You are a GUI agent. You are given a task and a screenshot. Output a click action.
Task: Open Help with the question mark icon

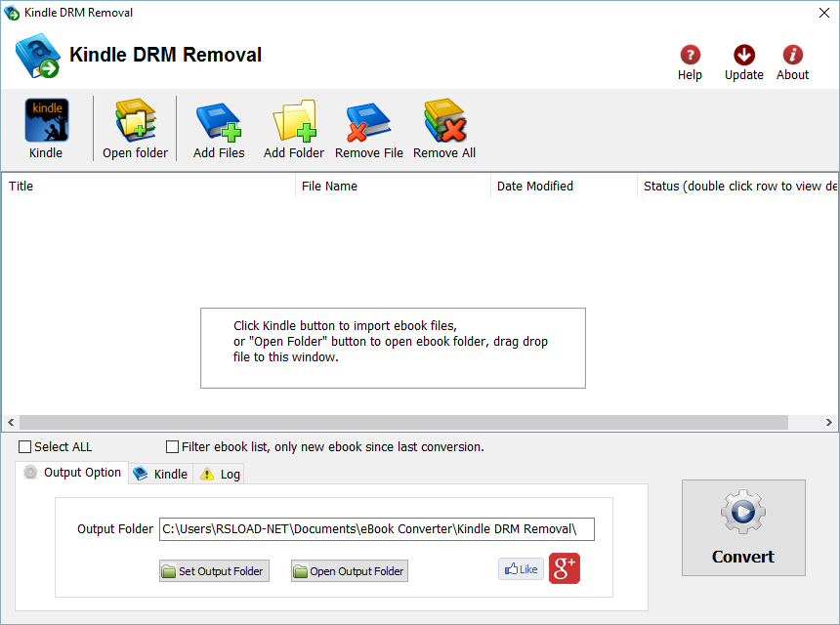point(690,55)
